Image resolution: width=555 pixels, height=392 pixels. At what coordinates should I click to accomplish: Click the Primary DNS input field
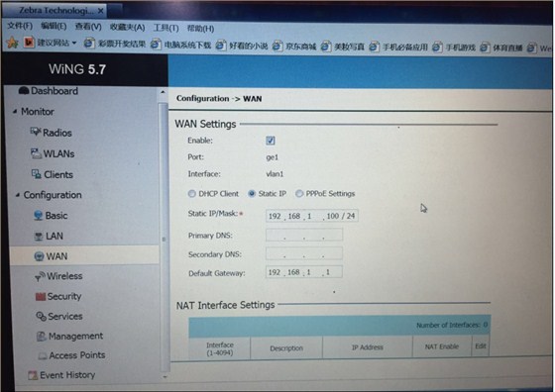pyautogui.click(x=304, y=235)
